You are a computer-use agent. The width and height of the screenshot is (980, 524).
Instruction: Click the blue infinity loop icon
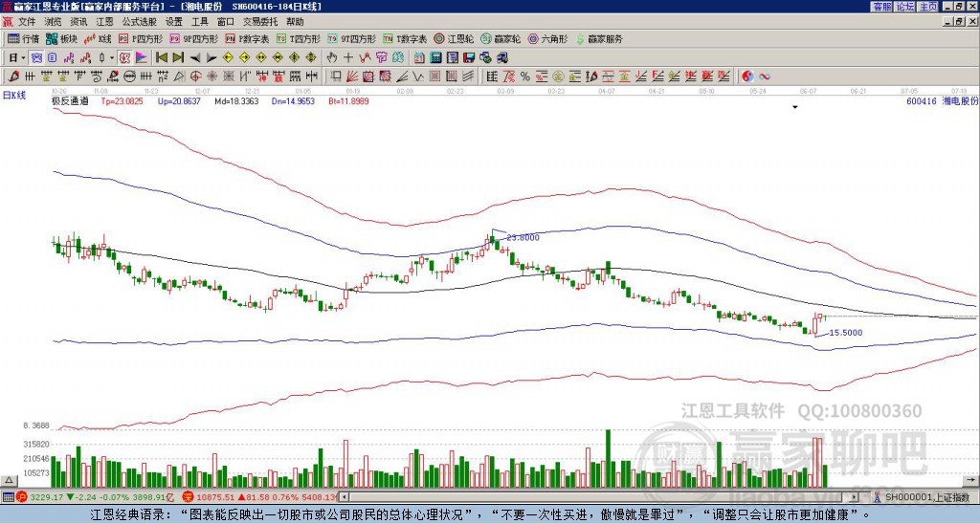pos(764,76)
